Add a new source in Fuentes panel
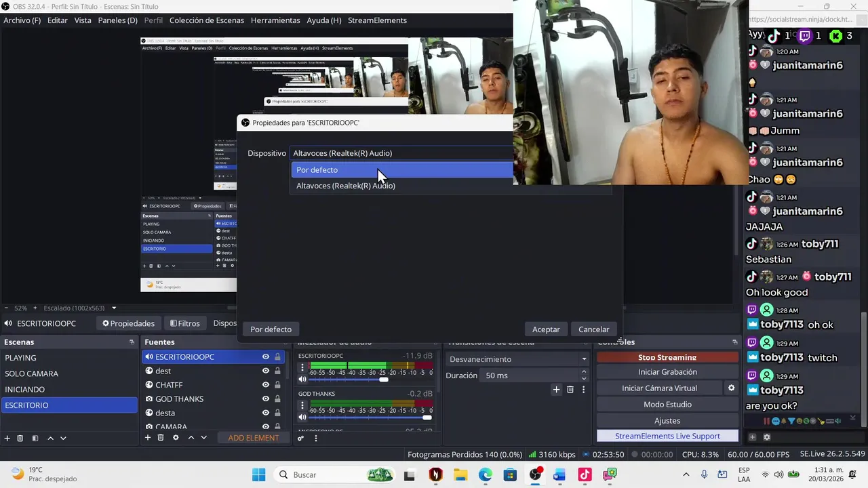Viewport: 868px width, 488px height. tap(148, 438)
